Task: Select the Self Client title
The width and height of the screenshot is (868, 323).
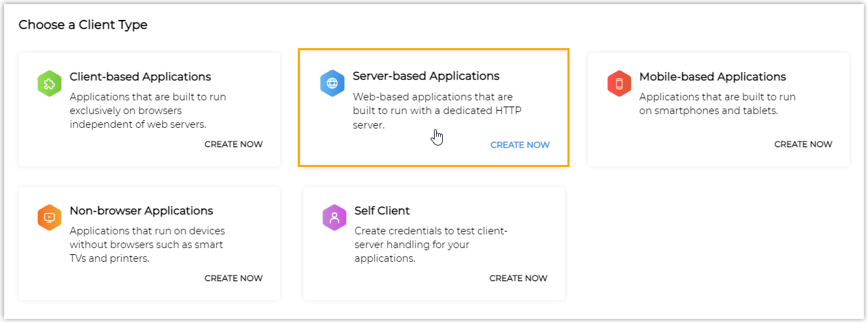Action: pyautogui.click(x=382, y=211)
